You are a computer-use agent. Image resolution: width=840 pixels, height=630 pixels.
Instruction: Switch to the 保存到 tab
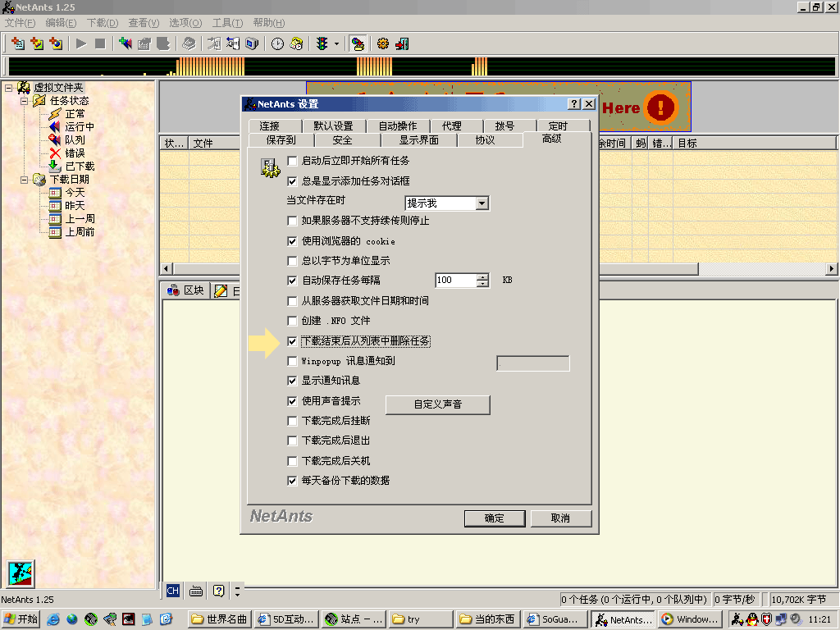[x=282, y=139]
